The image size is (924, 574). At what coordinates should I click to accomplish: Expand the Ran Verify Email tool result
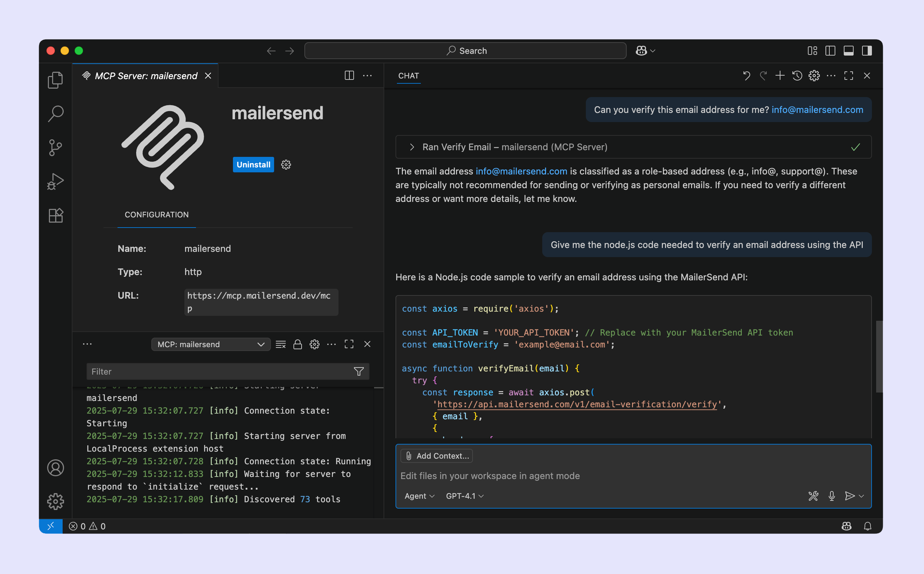coord(412,147)
